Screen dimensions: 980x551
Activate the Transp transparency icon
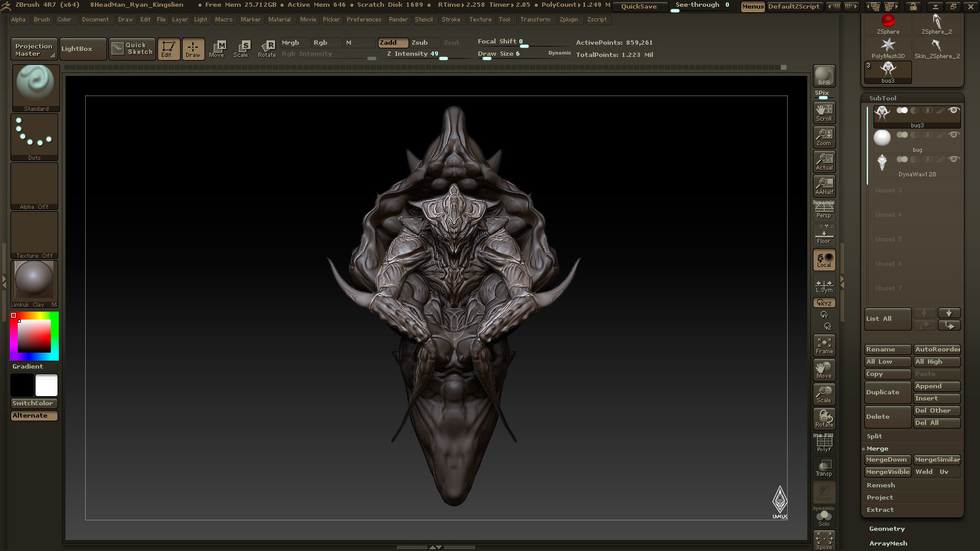coord(824,468)
